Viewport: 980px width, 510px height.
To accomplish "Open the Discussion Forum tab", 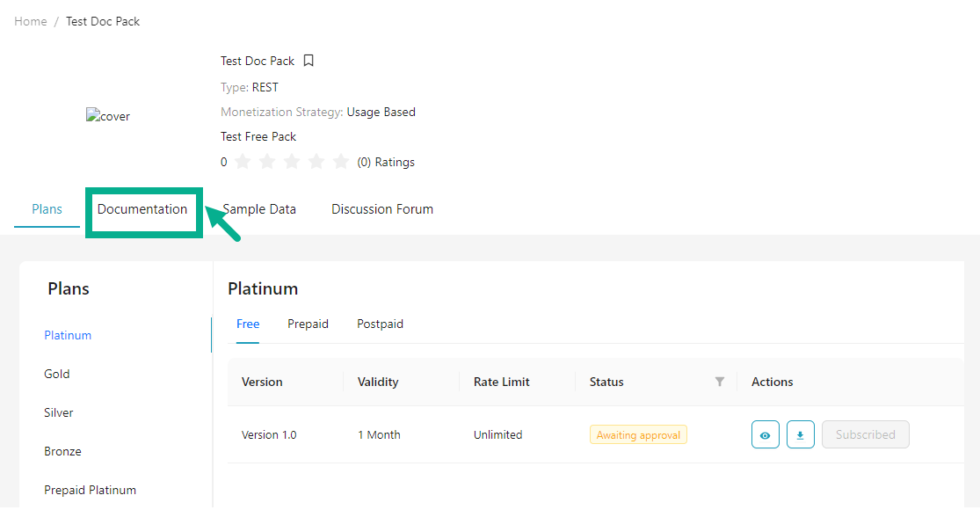I will [x=381, y=209].
